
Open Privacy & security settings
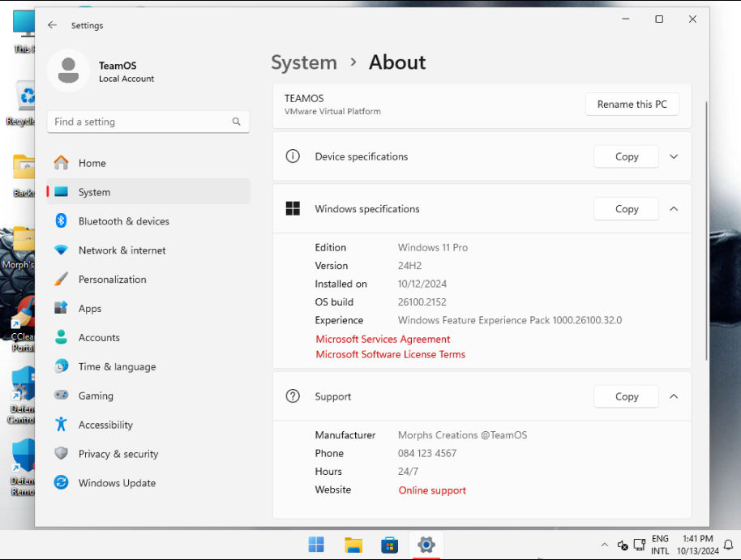pyautogui.click(x=148, y=454)
